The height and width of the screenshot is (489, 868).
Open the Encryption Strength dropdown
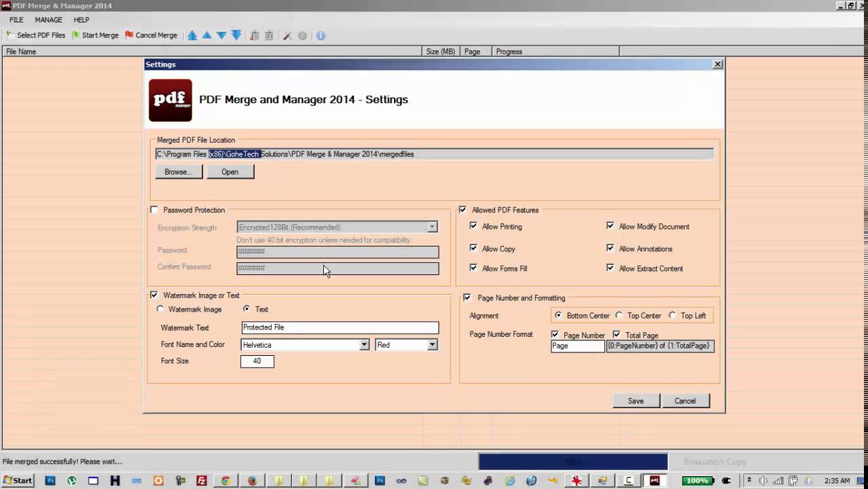432,227
